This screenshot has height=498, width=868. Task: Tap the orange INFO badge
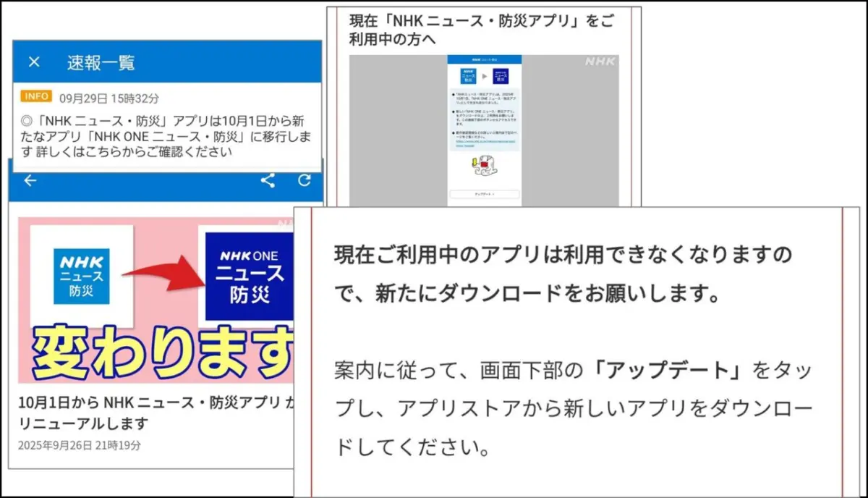click(x=37, y=96)
